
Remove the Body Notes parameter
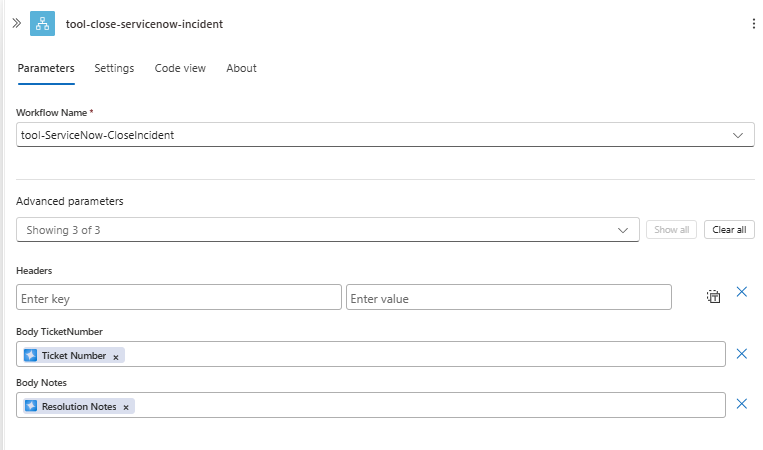742,404
